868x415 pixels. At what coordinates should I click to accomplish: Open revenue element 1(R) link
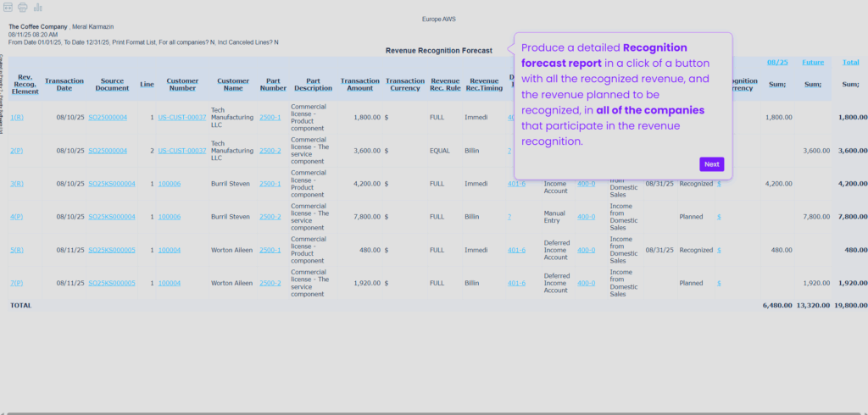17,118
